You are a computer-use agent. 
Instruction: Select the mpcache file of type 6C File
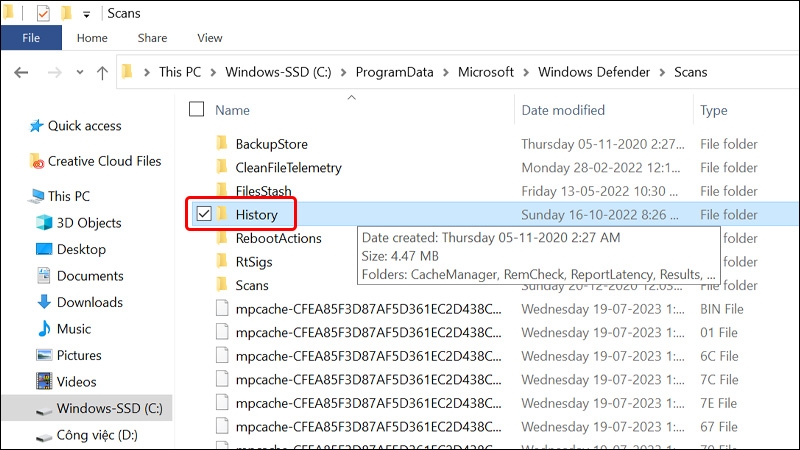[x=368, y=356]
